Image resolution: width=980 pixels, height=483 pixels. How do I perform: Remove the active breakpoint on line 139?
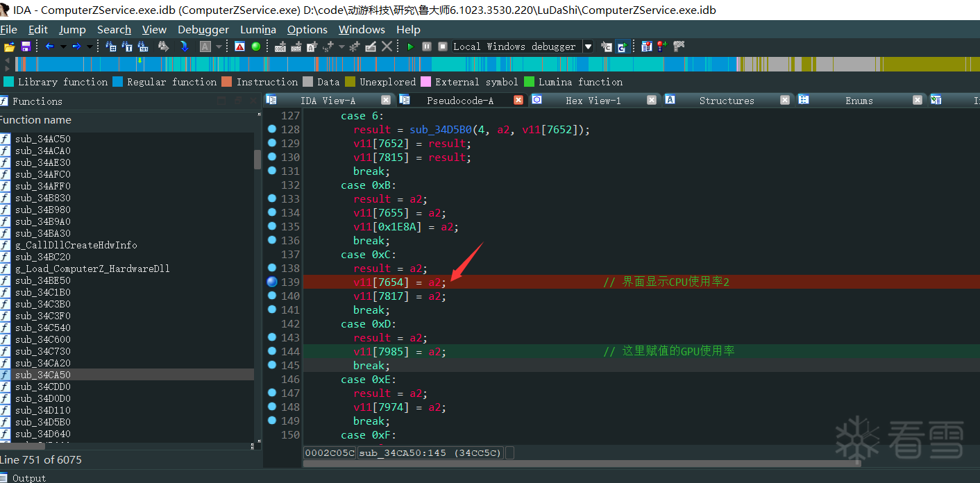click(271, 282)
